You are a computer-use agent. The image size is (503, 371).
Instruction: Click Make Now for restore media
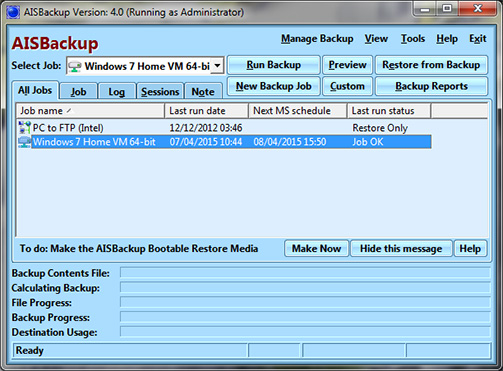[x=316, y=248]
